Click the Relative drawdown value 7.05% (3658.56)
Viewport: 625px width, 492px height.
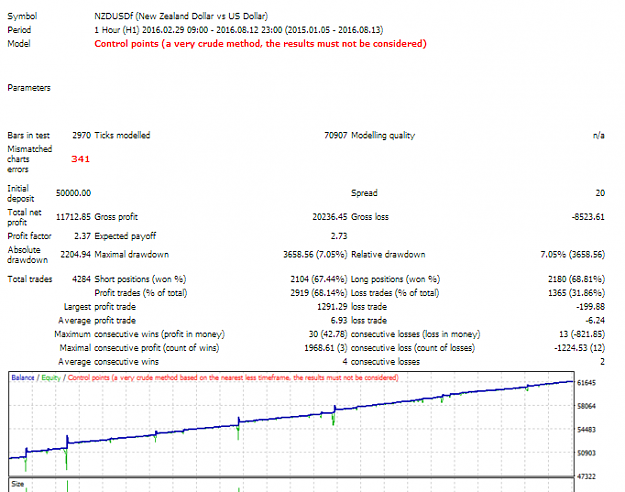point(573,254)
